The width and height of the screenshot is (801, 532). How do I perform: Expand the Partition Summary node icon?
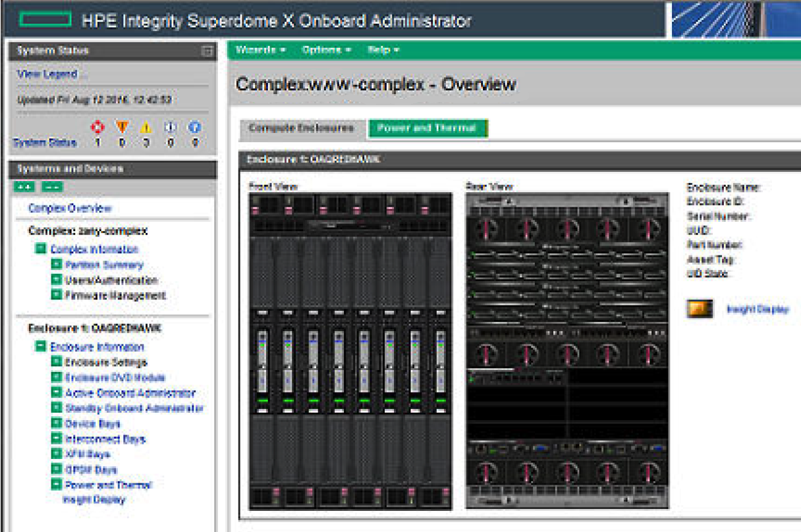point(57,264)
